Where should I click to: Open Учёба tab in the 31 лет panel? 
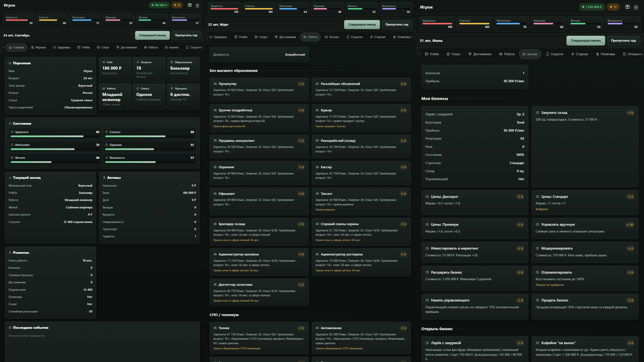click(432, 54)
